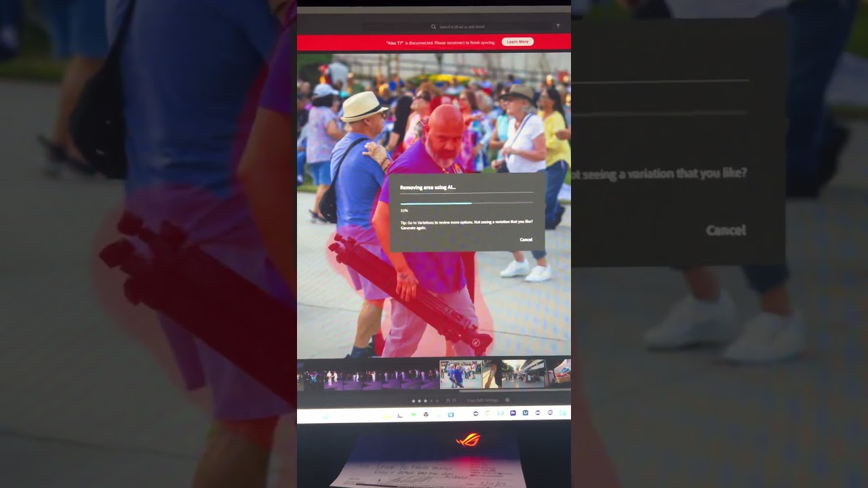The image size is (868, 488).
Task: Click the dark globe icon in the taskbar
Action: pos(426,414)
